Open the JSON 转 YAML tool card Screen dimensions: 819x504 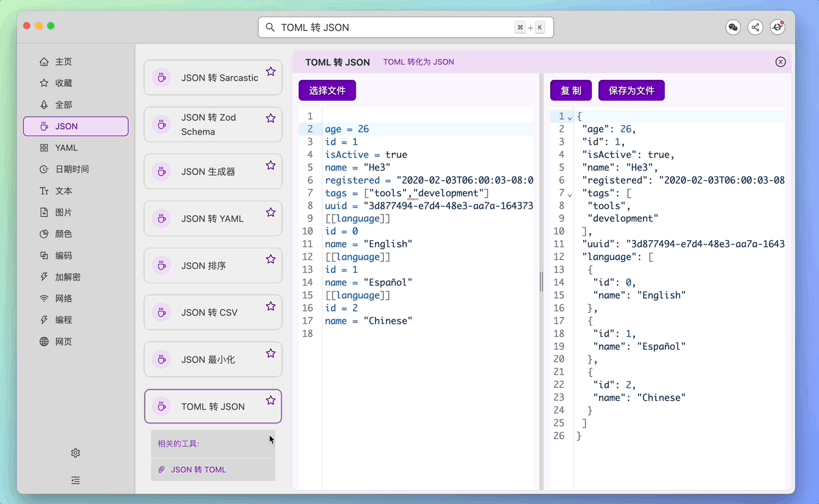click(213, 219)
